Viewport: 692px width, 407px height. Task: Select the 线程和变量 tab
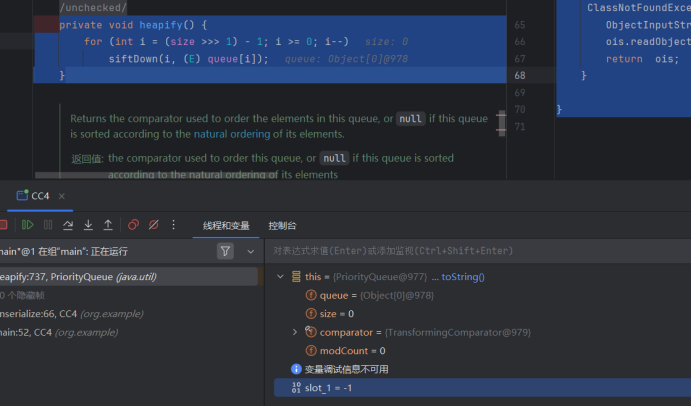[226, 226]
